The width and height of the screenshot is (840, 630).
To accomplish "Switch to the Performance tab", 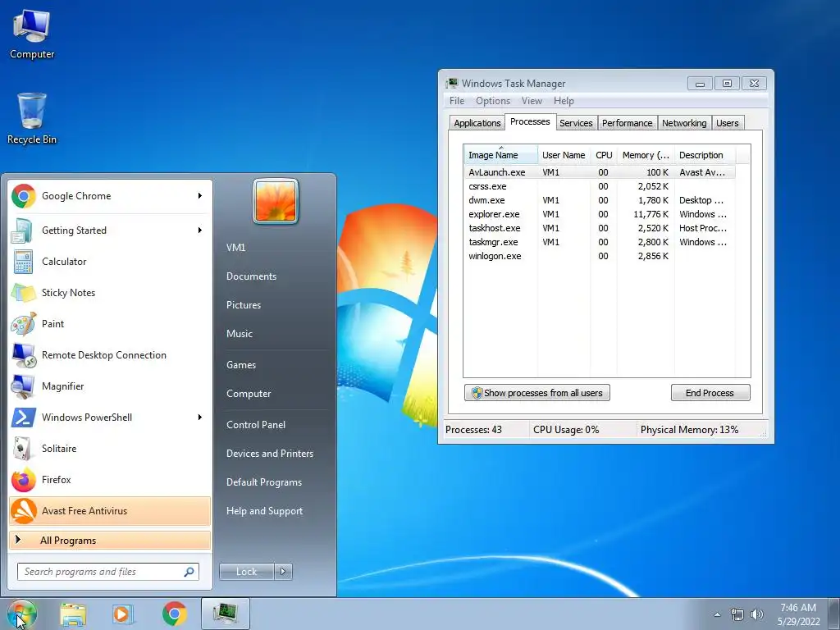I will click(x=628, y=123).
